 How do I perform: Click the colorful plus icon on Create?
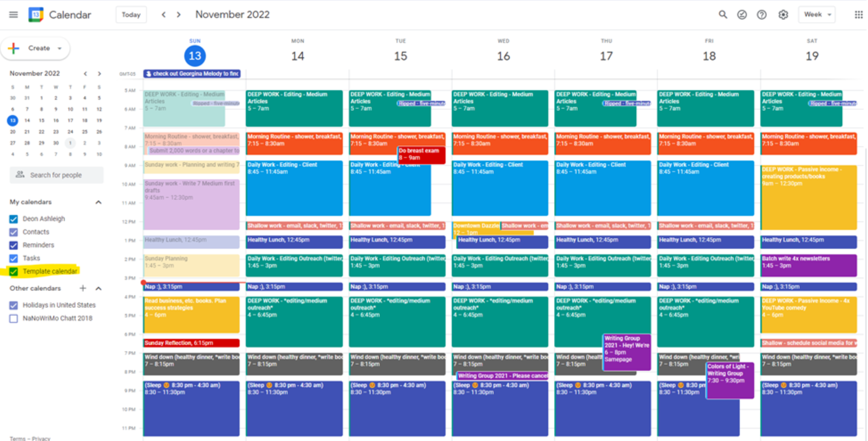click(x=14, y=48)
